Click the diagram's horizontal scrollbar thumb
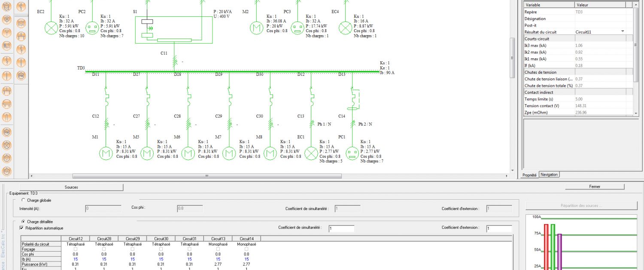 pyautogui.click(x=207, y=176)
